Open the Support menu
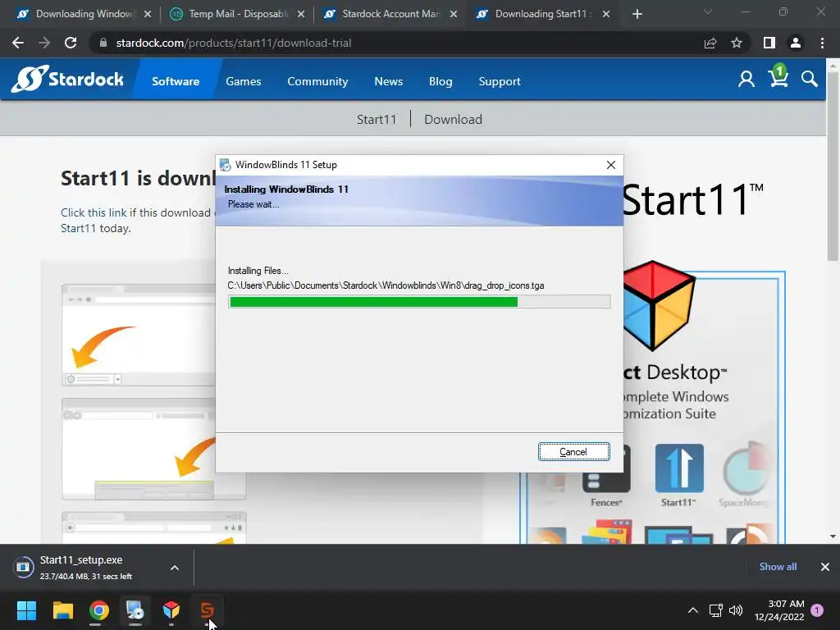 click(500, 81)
